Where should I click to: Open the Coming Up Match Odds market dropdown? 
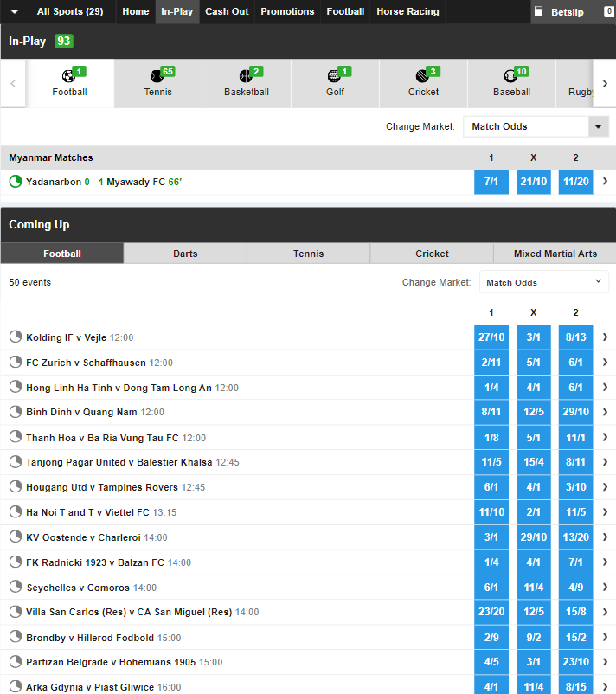tap(544, 282)
